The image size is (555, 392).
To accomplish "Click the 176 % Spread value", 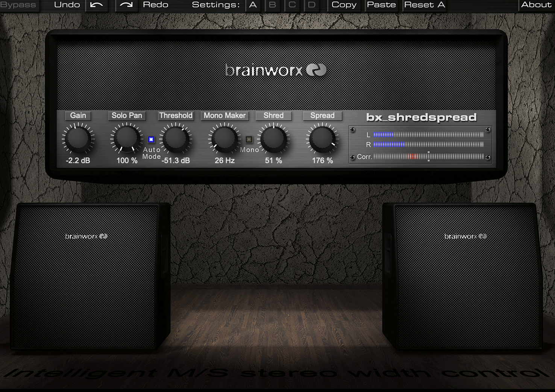I will click(x=322, y=160).
